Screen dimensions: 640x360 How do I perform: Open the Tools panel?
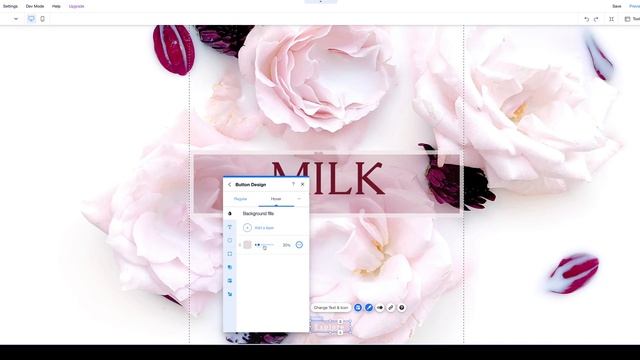click(632, 19)
